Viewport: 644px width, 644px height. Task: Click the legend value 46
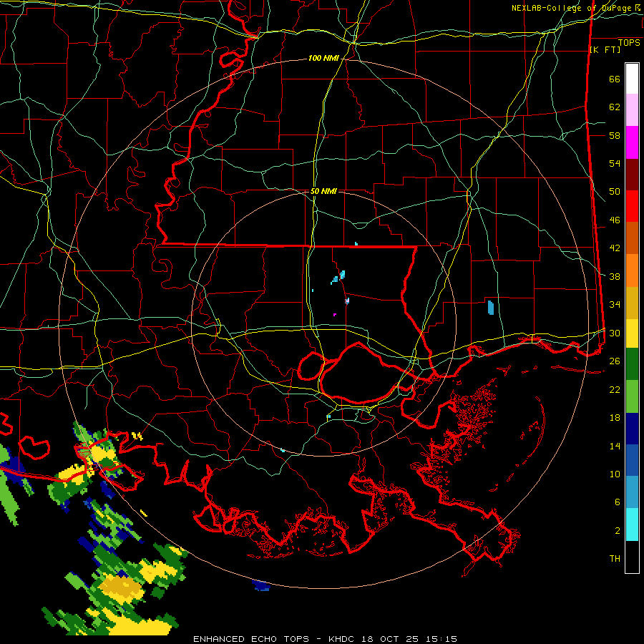tap(615, 220)
